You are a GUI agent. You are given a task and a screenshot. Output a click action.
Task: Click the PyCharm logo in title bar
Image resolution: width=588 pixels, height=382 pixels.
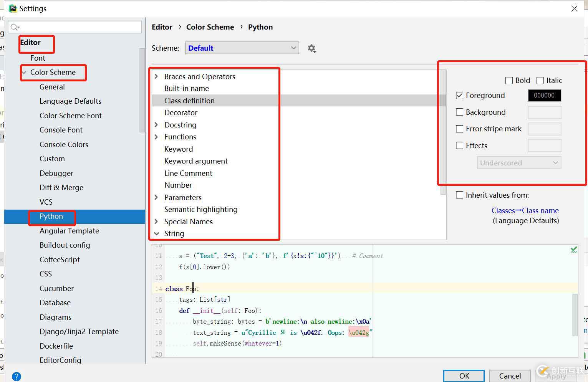pos(13,8)
